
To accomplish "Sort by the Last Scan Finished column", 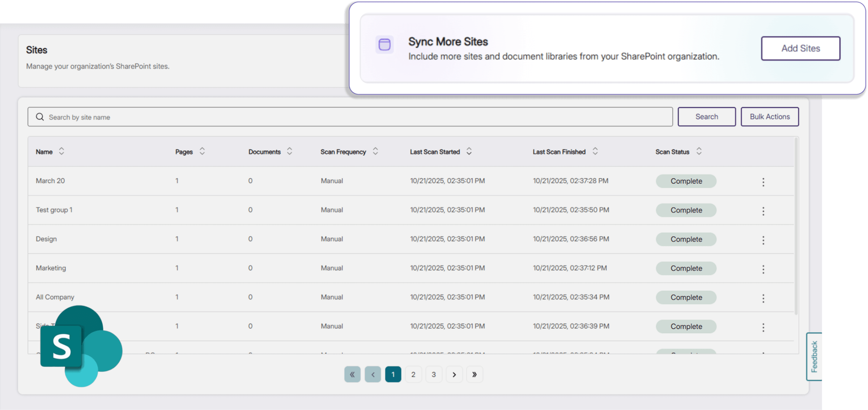I will click(595, 151).
